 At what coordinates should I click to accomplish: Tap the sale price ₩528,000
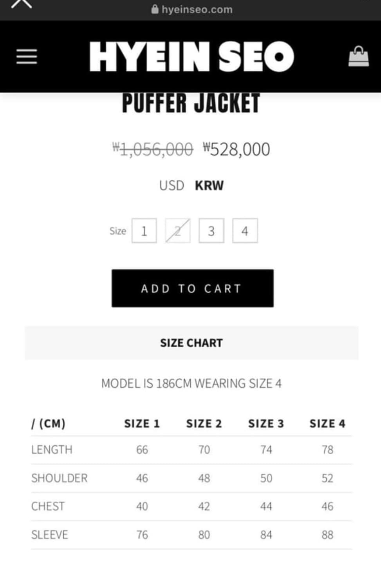(237, 149)
